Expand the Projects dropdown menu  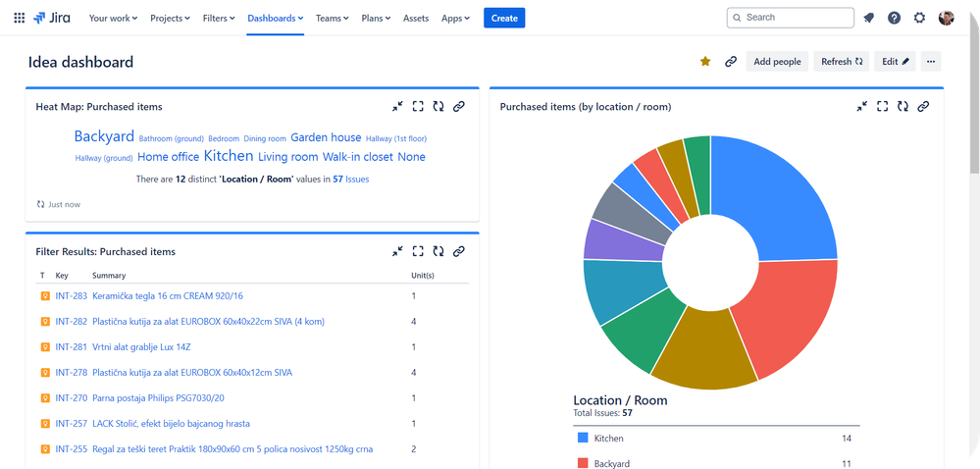pyautogui.click(x=172, y=18)
